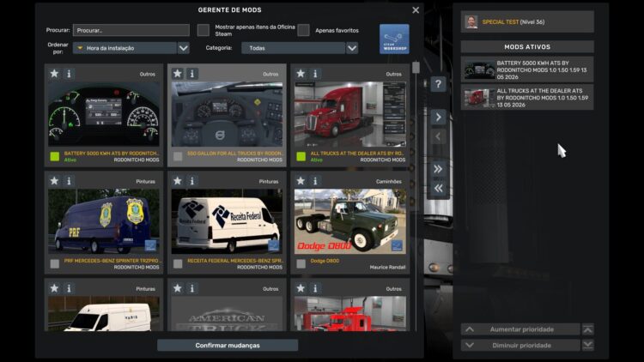
Task: Toggle show only Steam Workshop items checkbox
Action: 204,30
